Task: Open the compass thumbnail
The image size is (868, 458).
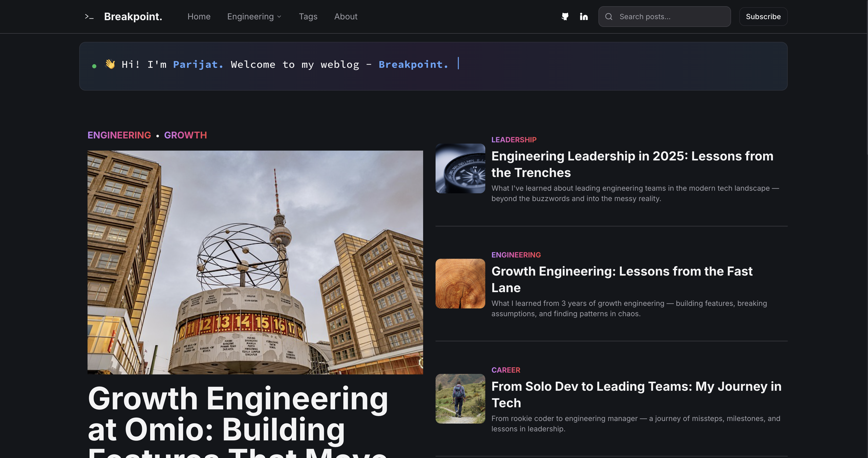Action: [460, 168]
